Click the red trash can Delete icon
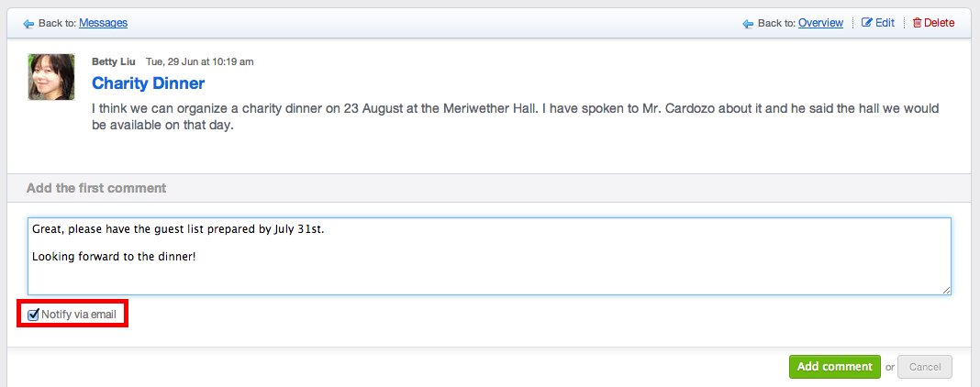This screenshot has width=980, height=387. coord(917,23)
